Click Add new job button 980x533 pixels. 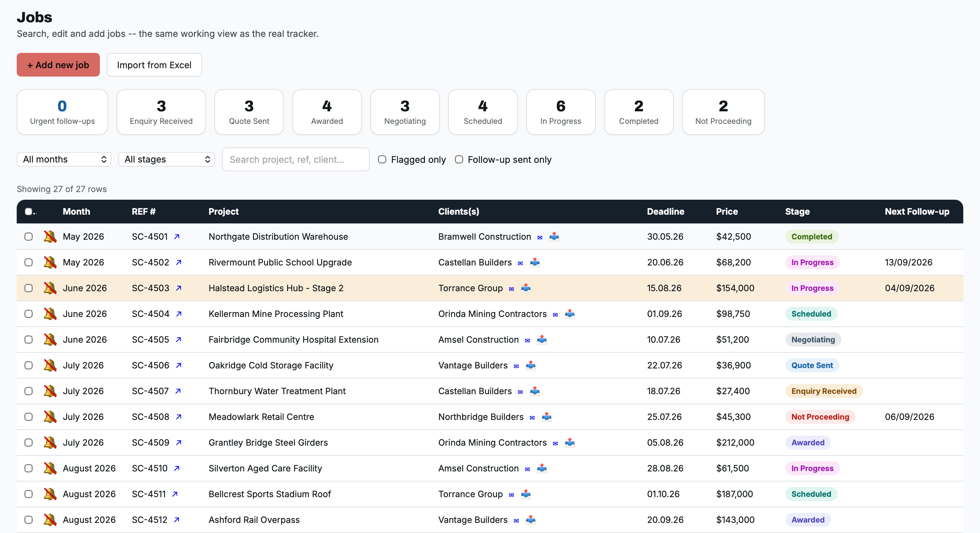pos(58,65)
